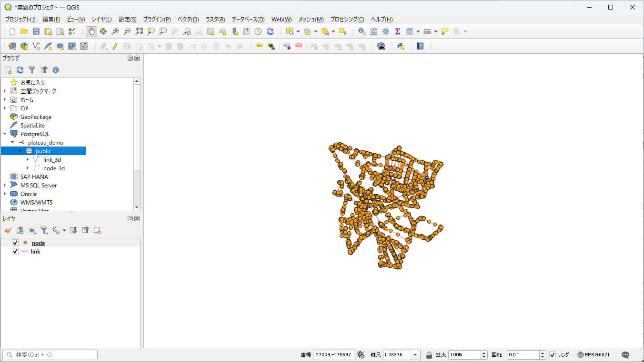Viewport: 644px width, 362px height.
Task: Expand the ホーム browser item
Action: tap(5, 99)
